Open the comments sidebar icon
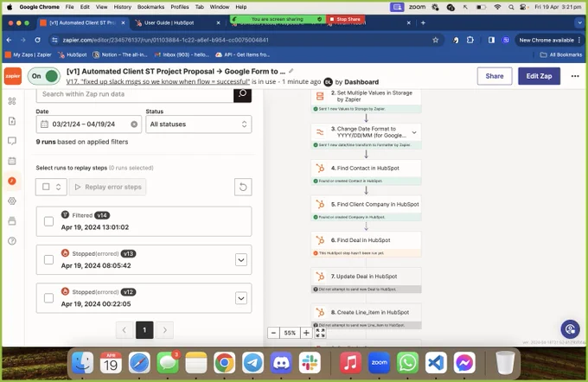588x382 pixels. click(x=12, y=141)
